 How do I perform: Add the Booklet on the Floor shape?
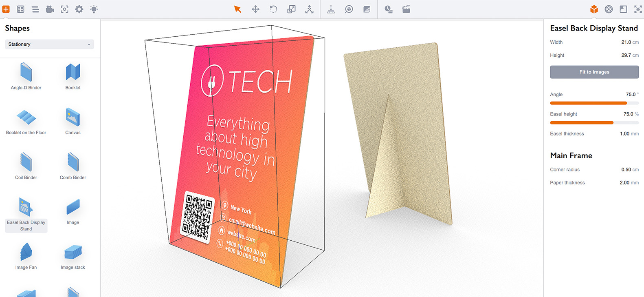pyautogui.click(x=26, y=121)
